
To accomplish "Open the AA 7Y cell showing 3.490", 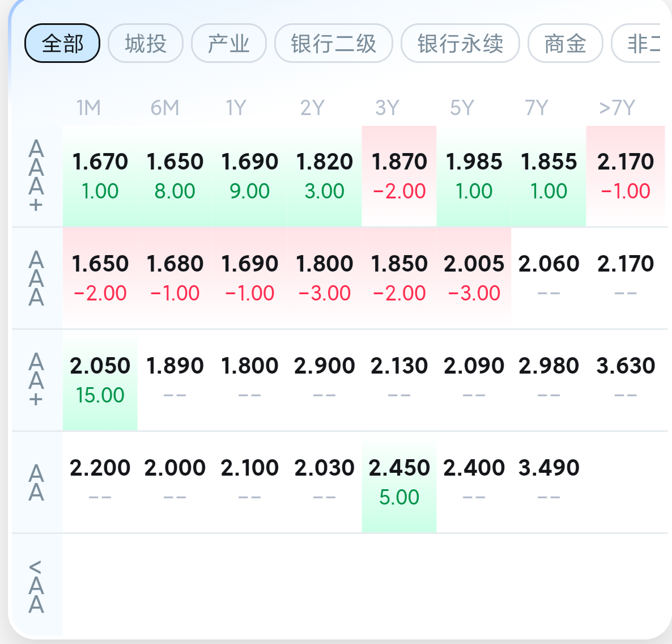I will [x=548, y=482].
